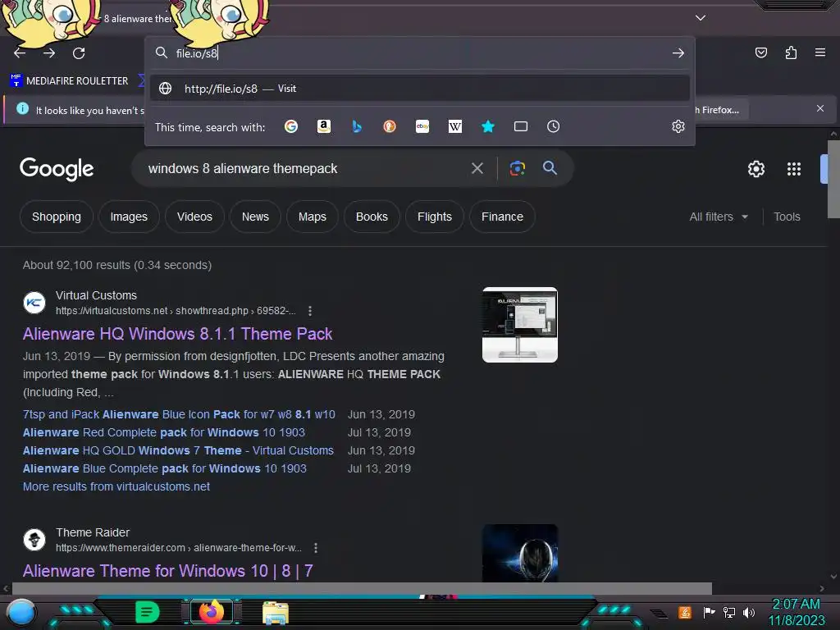Switch to Firefox on the taskbar
The width and height of the screenshot is (840, 630).
(211, 612)
